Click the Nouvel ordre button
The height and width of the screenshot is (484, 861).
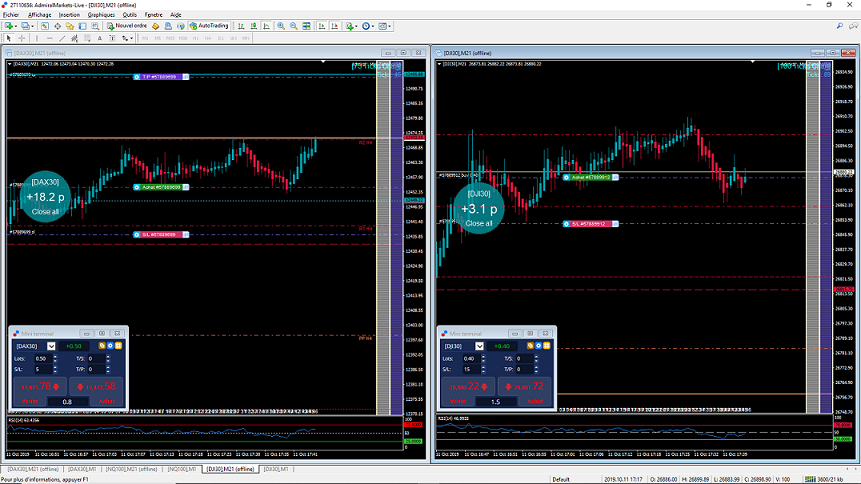click(x=127, y=26)
